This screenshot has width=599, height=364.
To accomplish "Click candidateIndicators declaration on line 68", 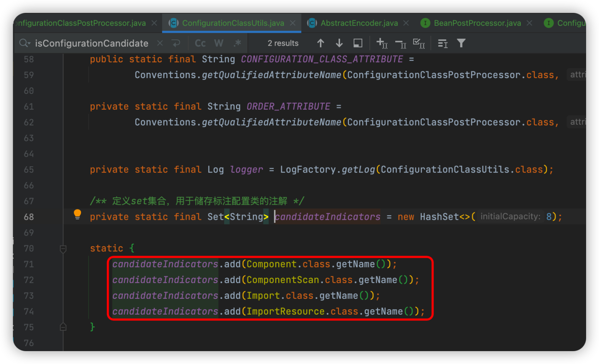I will 327,217.
